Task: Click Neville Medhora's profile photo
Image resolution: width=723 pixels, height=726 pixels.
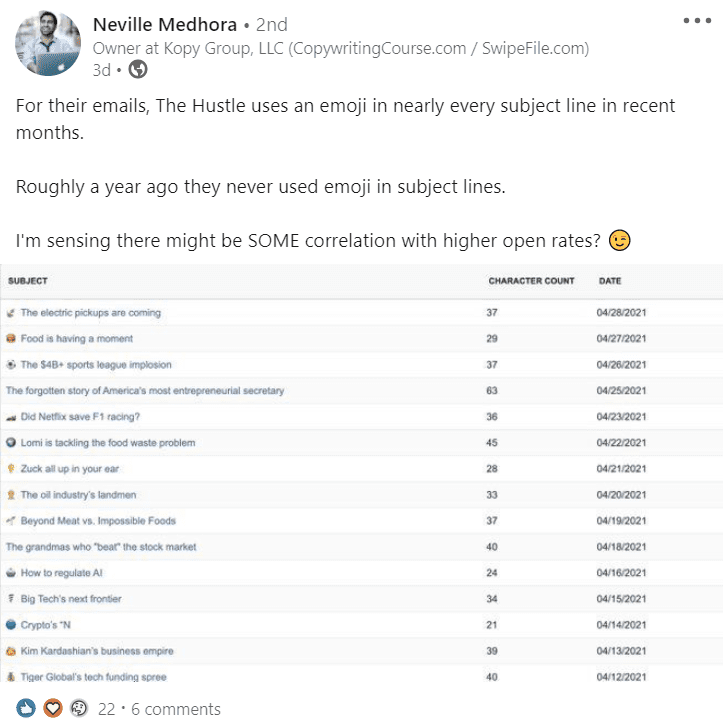Action: 48,43
